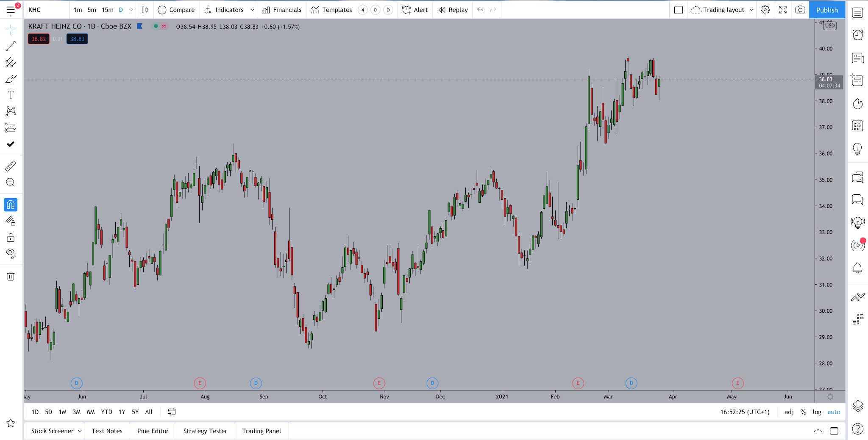Toggle lock all drawing tools
Viewport: 868px width, 440px height.
point(11,238)
